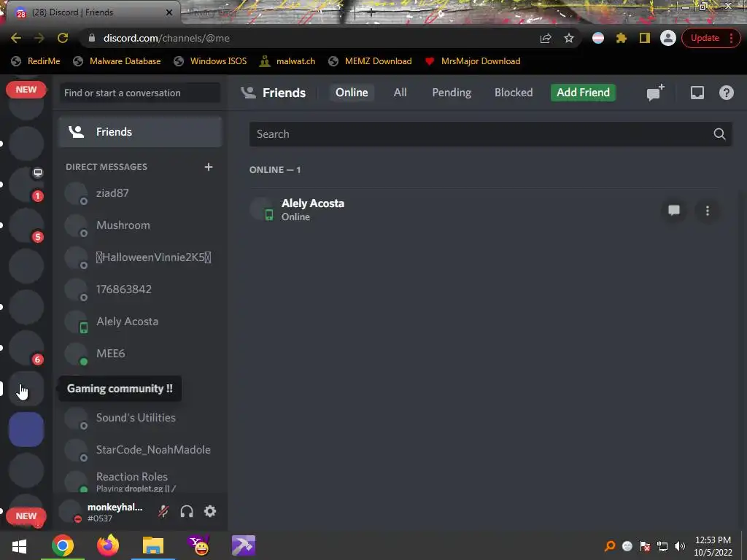747x560 pixels.
Task: Open Firefox from the taskbar
Action: click(108, 545)
